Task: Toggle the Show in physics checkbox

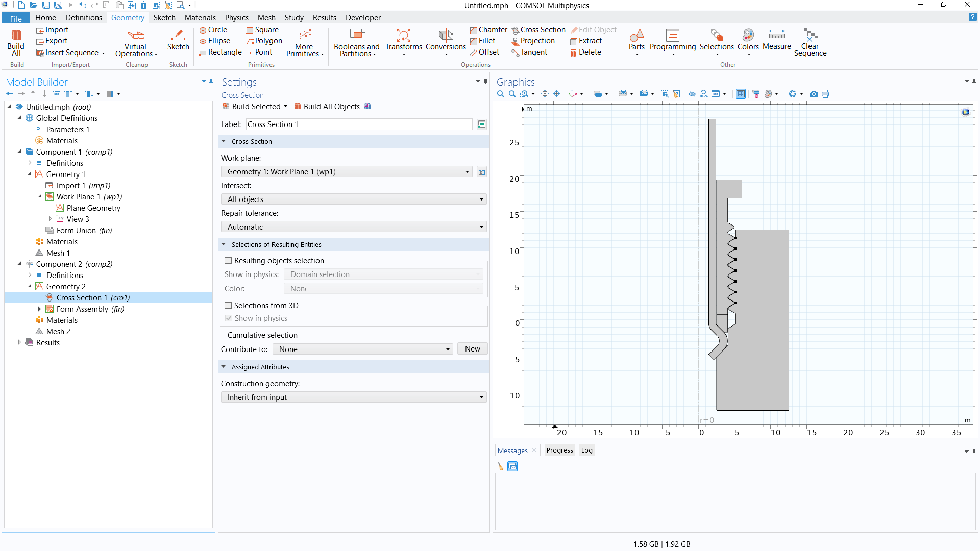Action: pyautogui.click(x=228, y=318)
